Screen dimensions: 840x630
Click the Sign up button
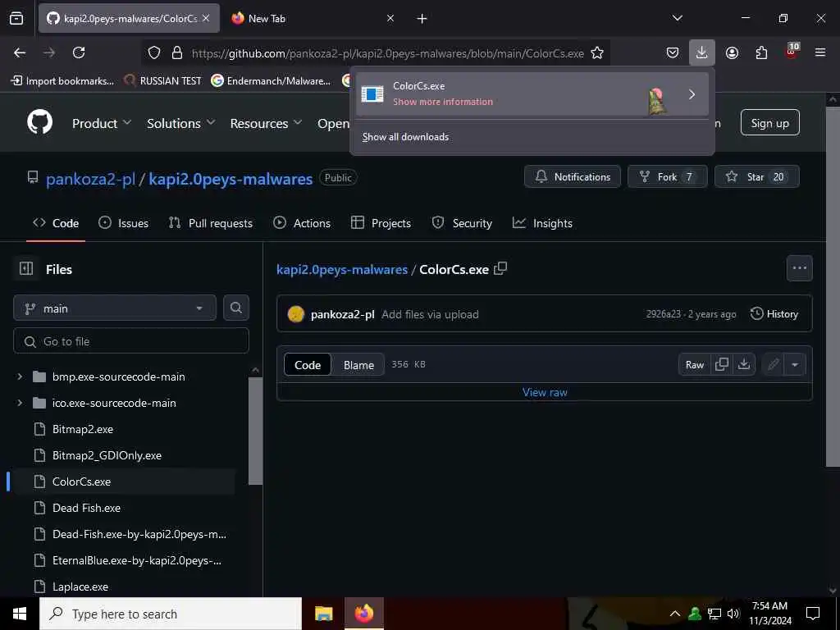(769, 123)
